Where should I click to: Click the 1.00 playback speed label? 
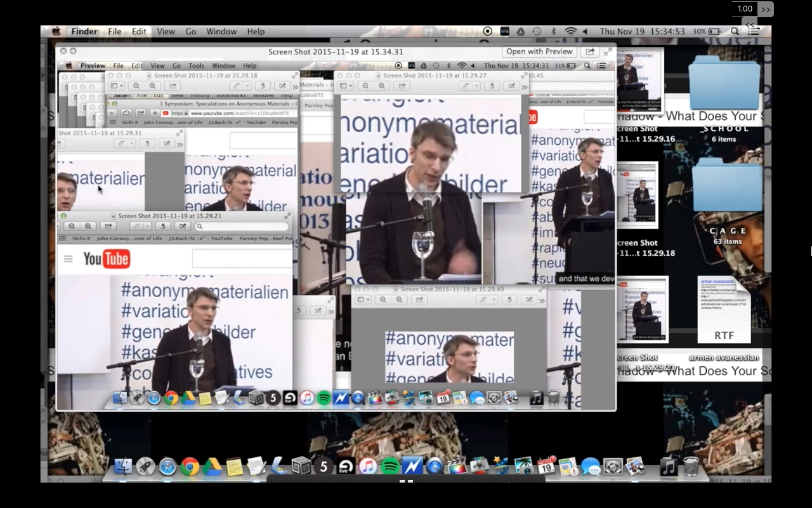pyautogui.click(x=744, y=9)
